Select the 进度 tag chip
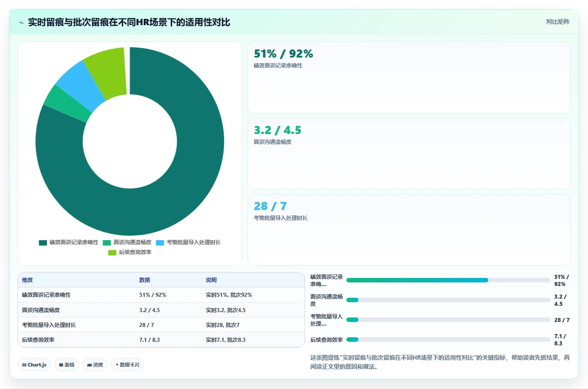 point(95,365)
